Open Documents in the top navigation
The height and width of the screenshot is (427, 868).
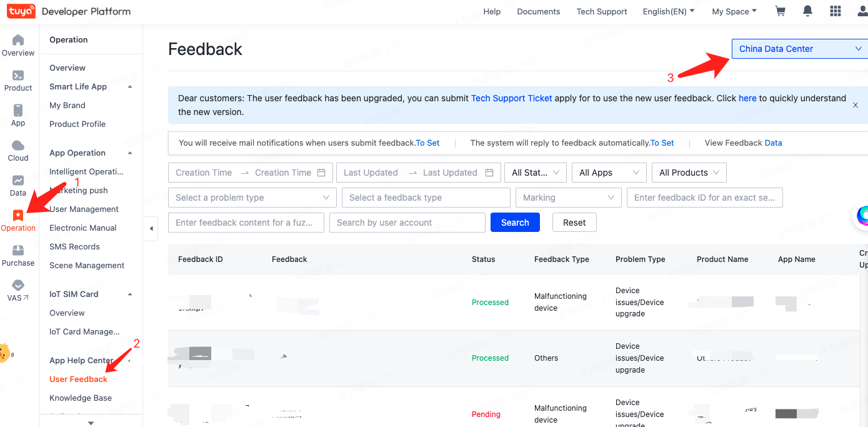pyautogui.click(x=539, y=11)
